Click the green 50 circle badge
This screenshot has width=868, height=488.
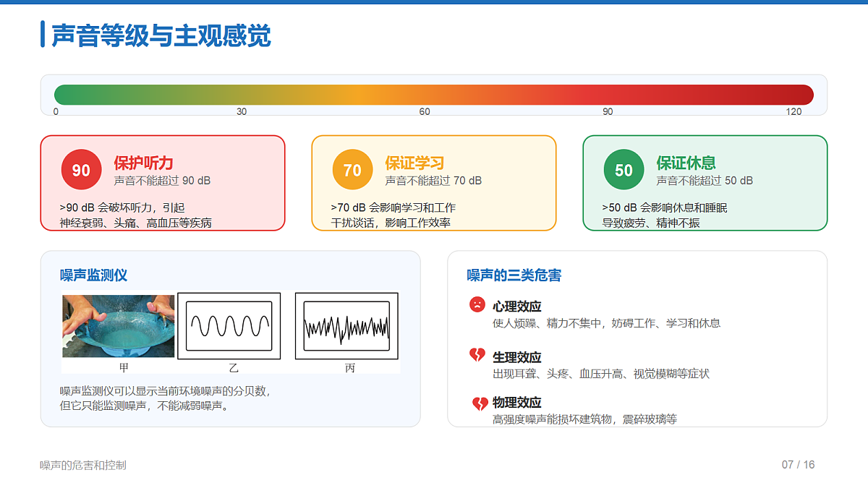pyautogui.click(x=624, y=170)
